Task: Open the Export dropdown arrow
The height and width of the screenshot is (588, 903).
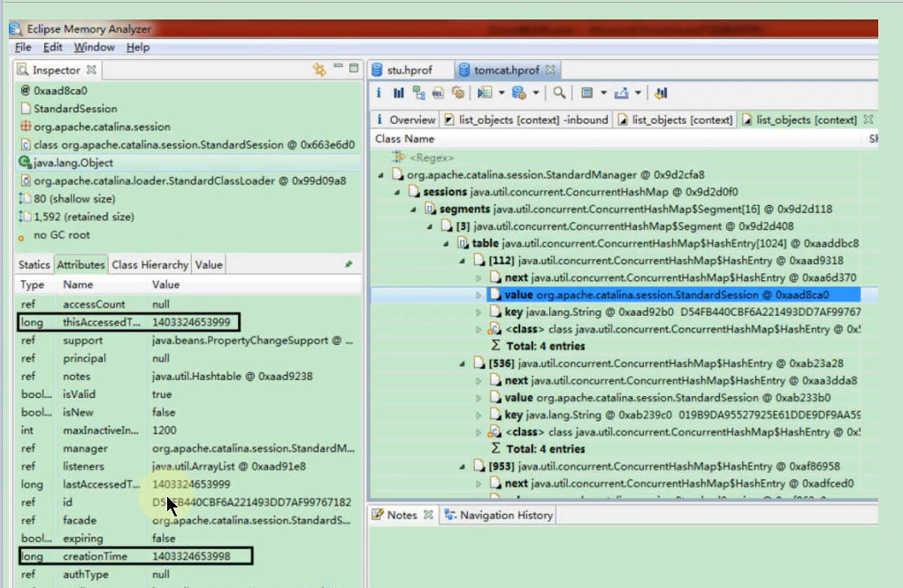Action: click(638, 93)
